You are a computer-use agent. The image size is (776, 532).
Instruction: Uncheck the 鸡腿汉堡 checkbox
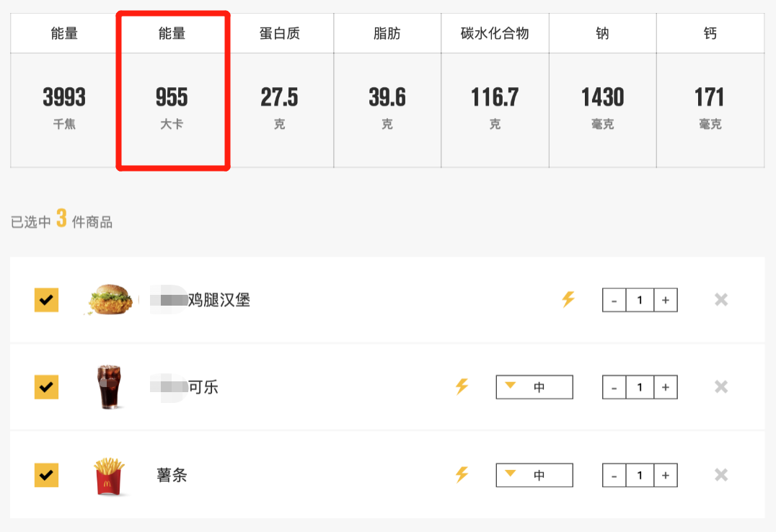click(x=47, y=300)
